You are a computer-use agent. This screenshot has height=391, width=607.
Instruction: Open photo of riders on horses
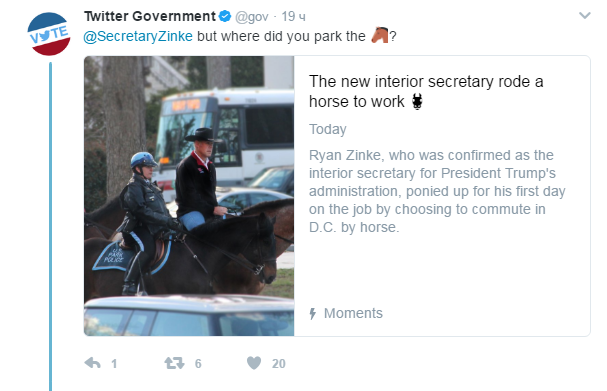click(189, 196)
